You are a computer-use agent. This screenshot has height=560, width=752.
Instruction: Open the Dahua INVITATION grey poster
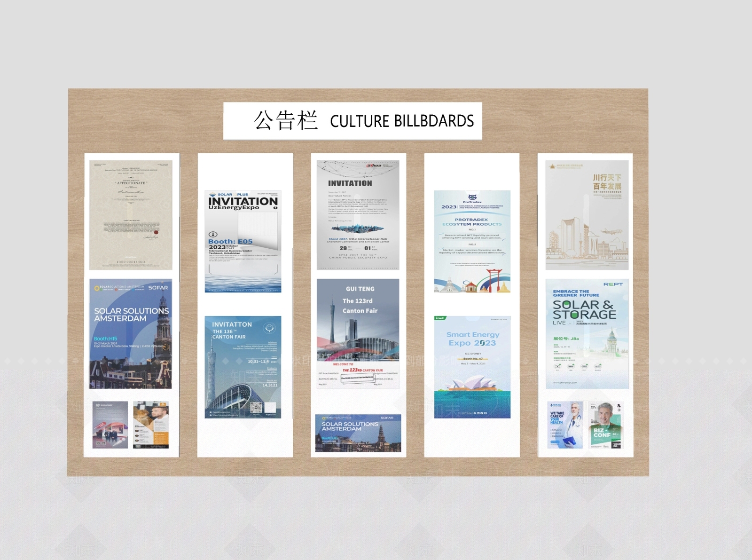358,215
